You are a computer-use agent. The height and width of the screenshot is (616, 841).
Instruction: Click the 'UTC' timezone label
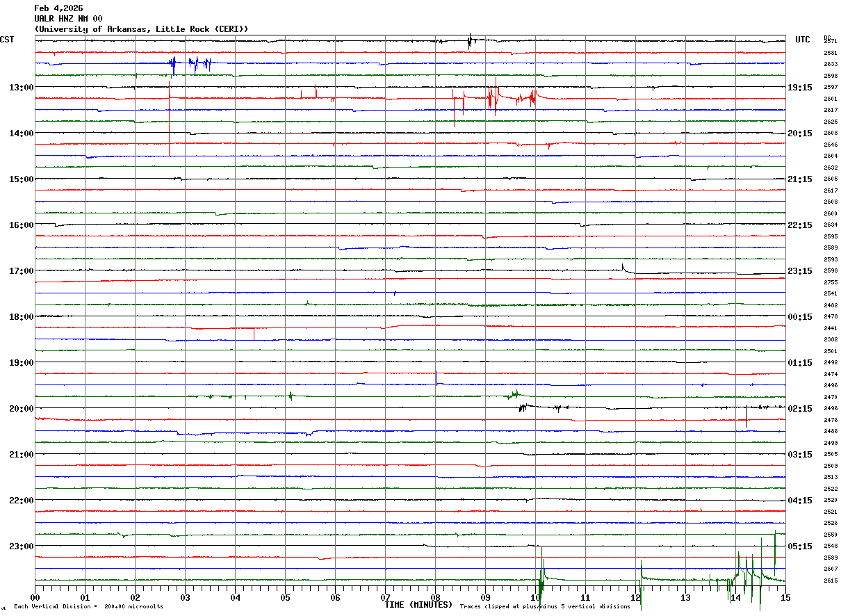click(x=803, y=40)
